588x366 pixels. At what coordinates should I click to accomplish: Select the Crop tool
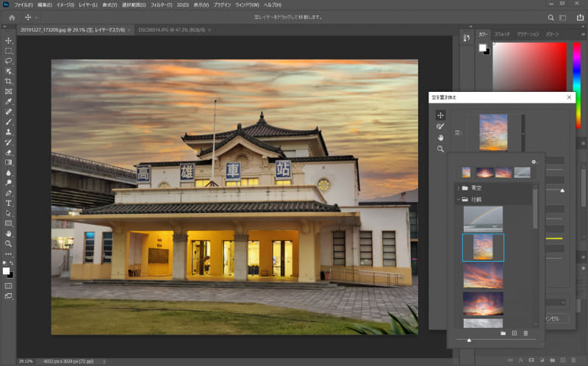coord(8,81)
